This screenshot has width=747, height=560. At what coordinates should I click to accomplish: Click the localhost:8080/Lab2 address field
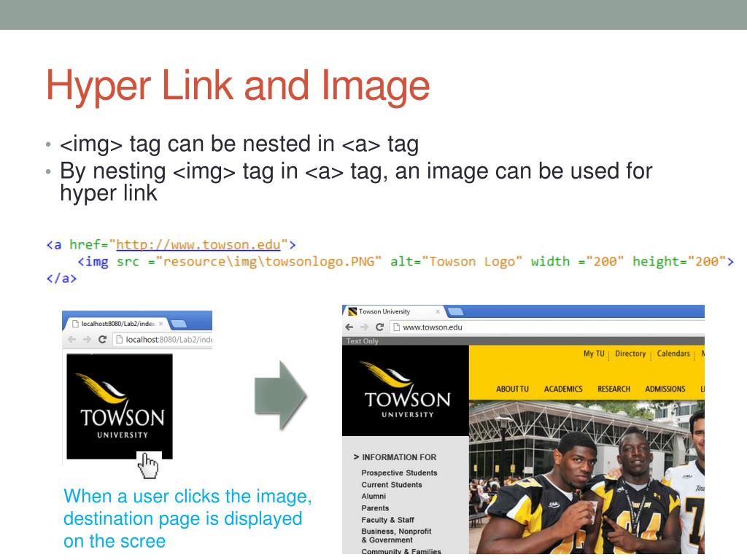pyautogui.click(x=163, y=340)
